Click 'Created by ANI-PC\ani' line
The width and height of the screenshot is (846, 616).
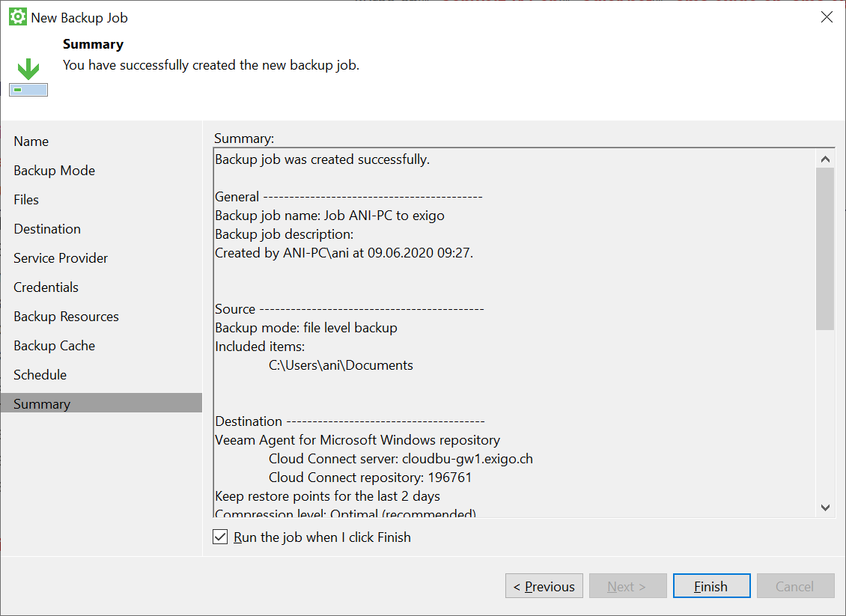coord(344,253)
